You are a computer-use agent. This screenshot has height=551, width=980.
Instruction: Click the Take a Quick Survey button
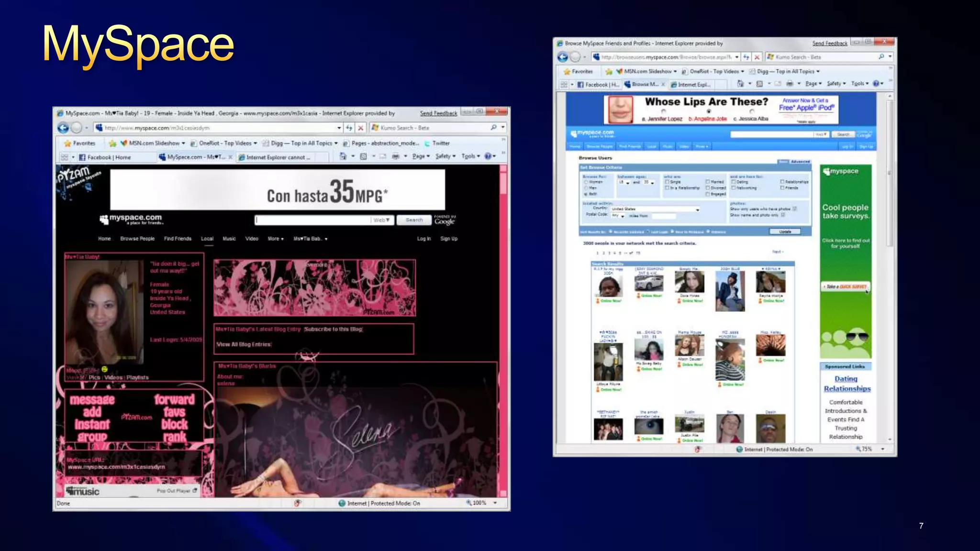pyautogui.click(x=846, y=287)
